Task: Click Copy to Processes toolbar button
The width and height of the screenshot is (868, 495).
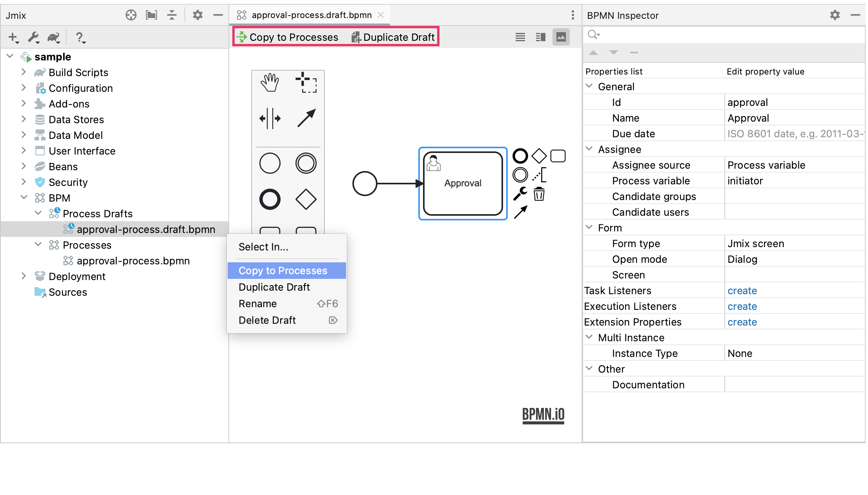Action: point(287,37)
